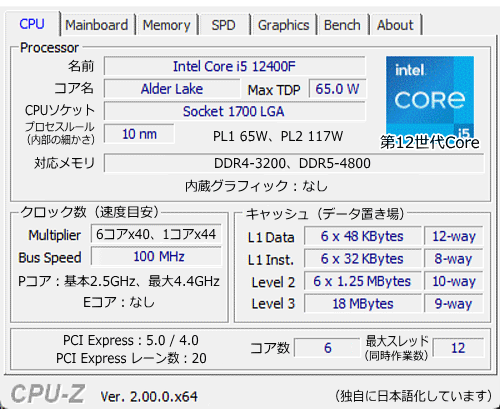Click the Level 2 value 6 x 1.25 MBytes

(x=362, y=281)
